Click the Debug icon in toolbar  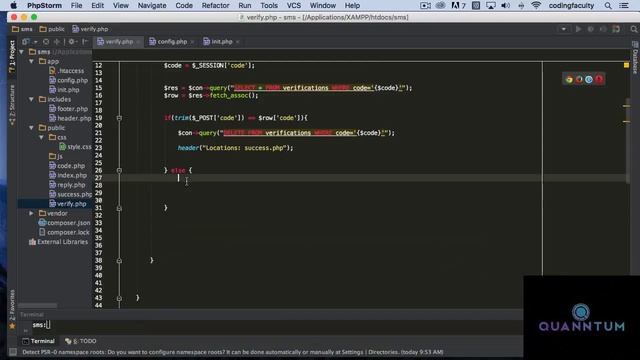(591, 29)
